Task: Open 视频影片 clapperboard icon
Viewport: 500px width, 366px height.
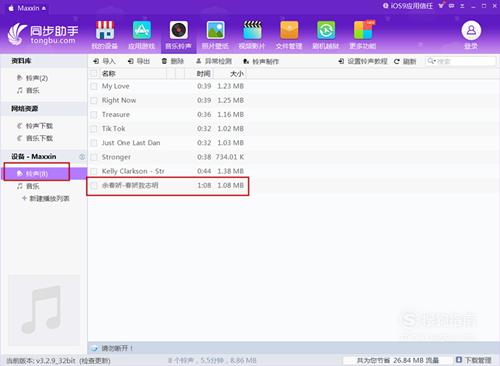Action: (252, 30)
